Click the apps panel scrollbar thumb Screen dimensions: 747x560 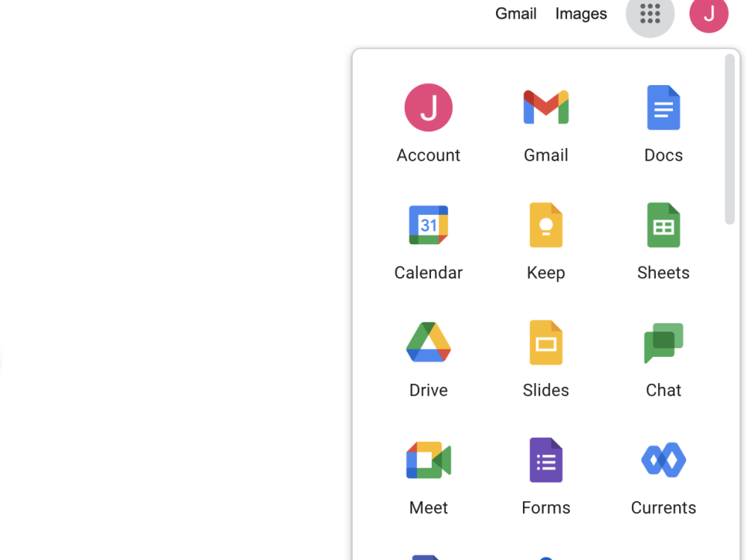(729, 139)
